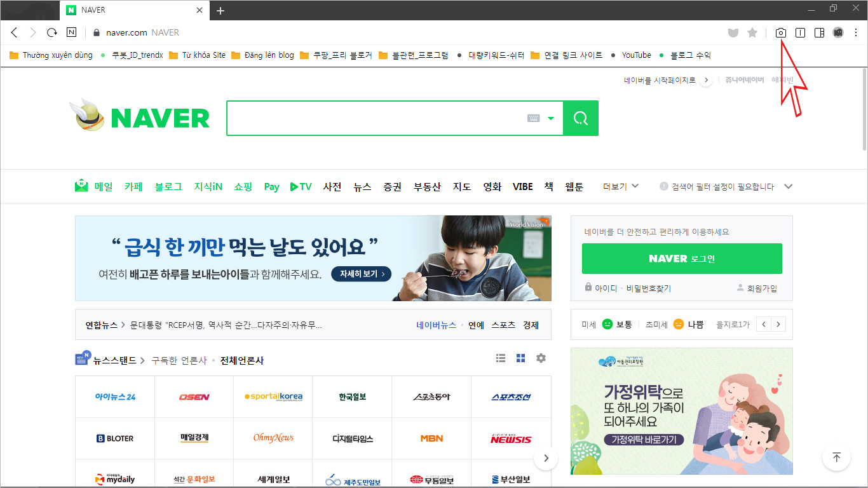
Task: Open the 네이버뉴스 link
Action: click(436, 325)
